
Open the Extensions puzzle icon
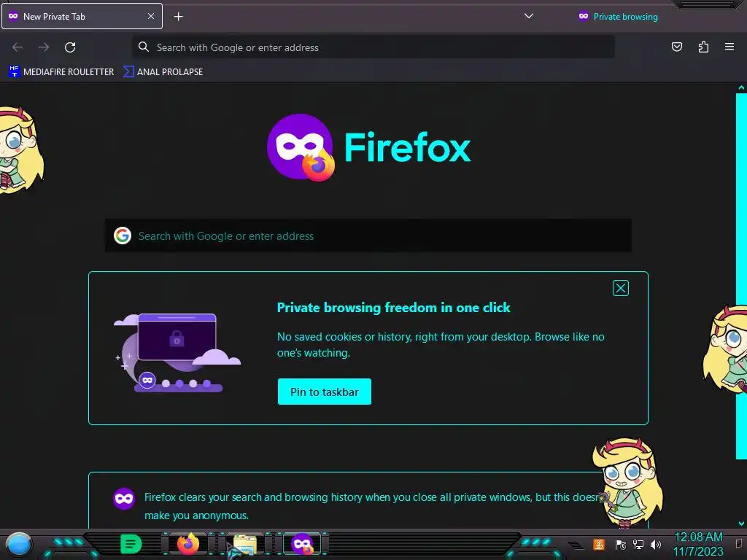pyautogui.click(x=703, y=47)
